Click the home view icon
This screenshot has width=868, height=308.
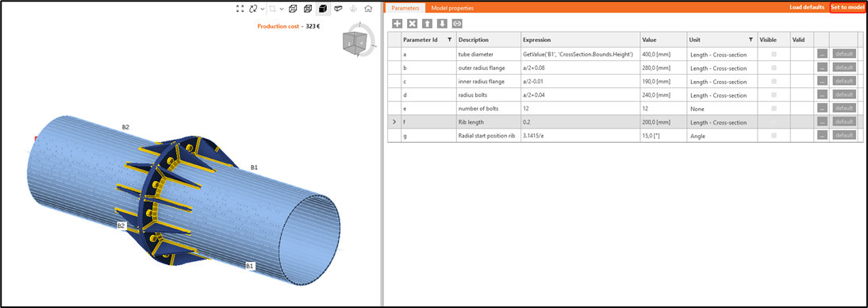pos(368,9)
